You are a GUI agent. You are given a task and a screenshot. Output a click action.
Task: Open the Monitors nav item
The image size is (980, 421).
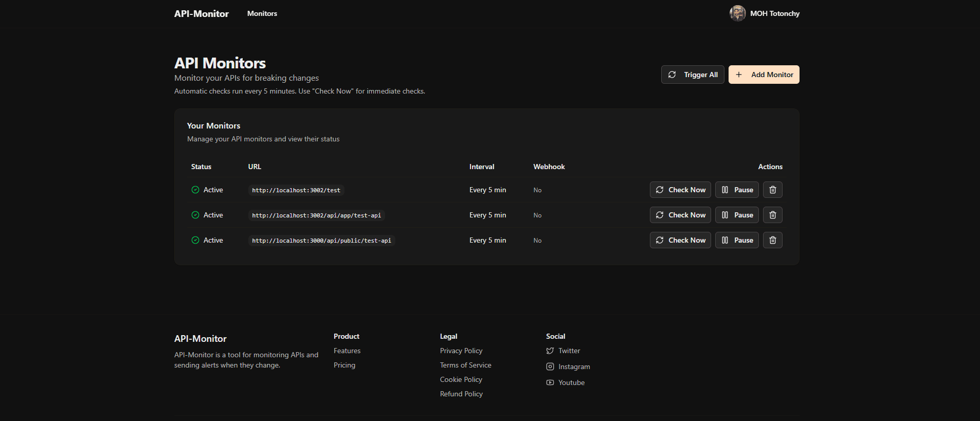coord(262,13)
